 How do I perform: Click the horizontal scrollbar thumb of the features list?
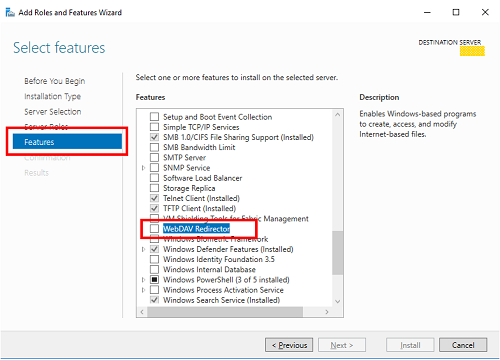pyautogui.click(x=225, y=312)
